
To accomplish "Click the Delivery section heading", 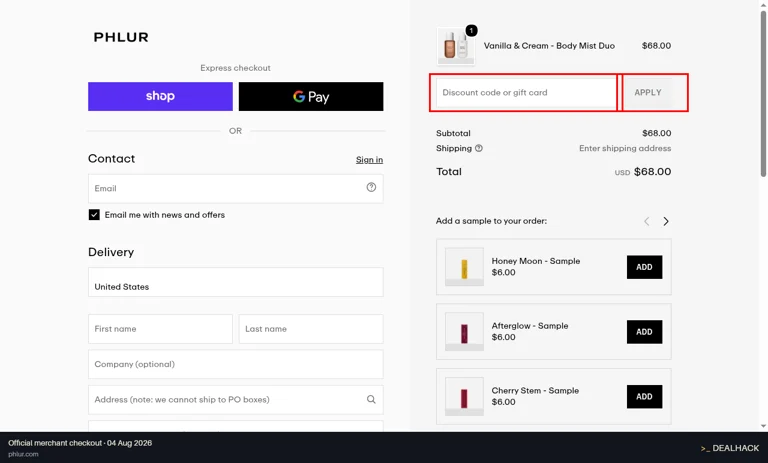I will [x=111, y=252].
